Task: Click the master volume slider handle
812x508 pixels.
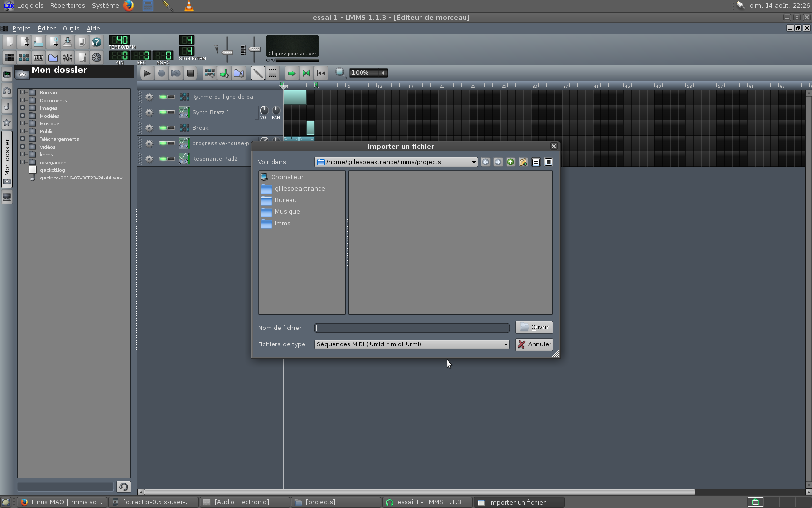Action: 227,52
